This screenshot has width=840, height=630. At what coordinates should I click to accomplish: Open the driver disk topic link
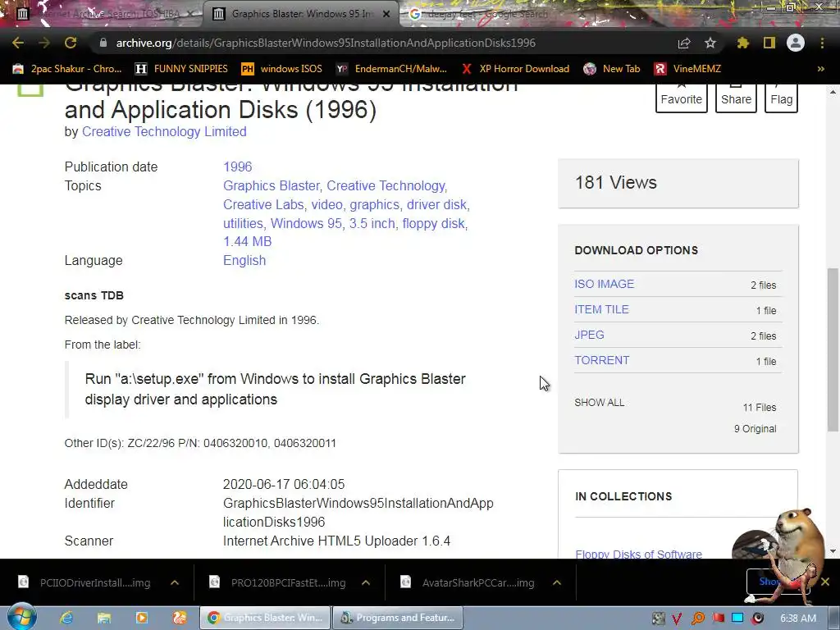(x=437, y=204)
